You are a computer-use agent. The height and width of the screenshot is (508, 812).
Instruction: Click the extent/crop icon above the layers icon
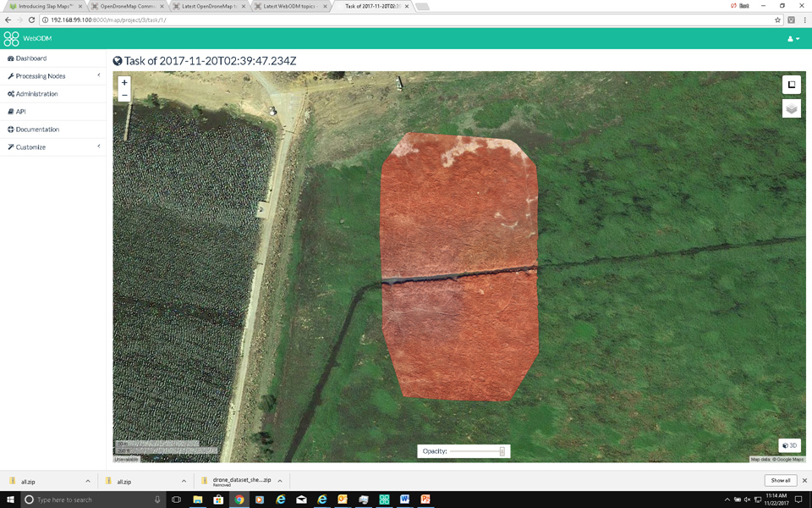pos(792,85)
